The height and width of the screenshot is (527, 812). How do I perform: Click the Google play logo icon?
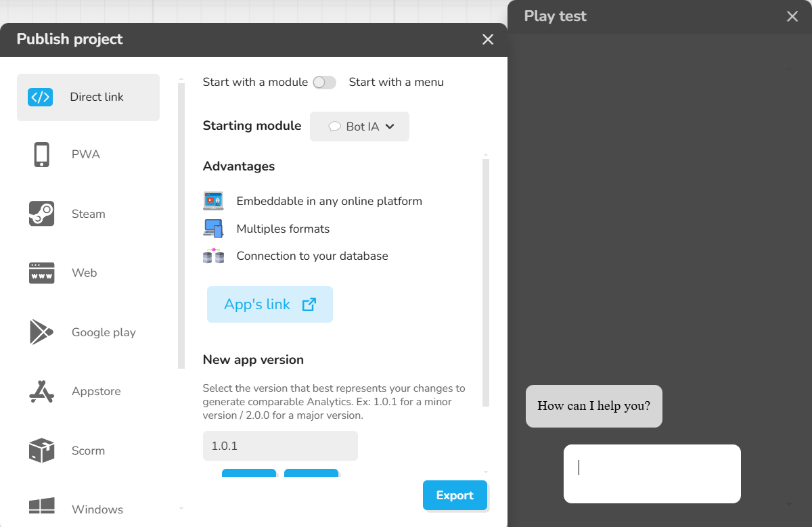coord(41,332)
